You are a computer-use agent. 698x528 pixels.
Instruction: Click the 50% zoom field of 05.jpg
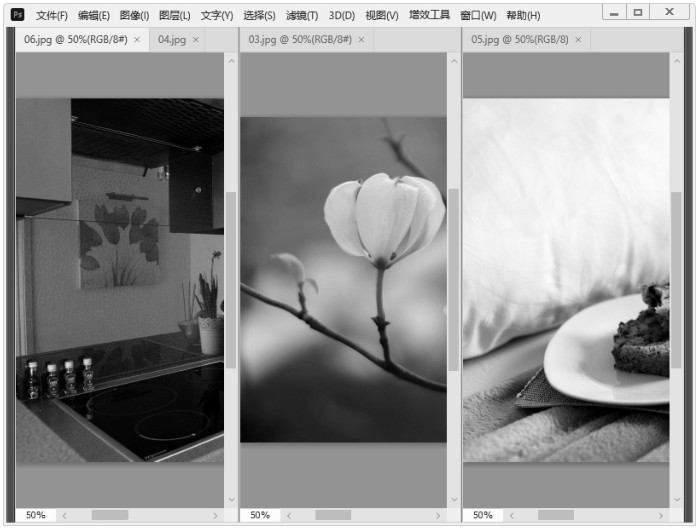click(x=483, y=515)
